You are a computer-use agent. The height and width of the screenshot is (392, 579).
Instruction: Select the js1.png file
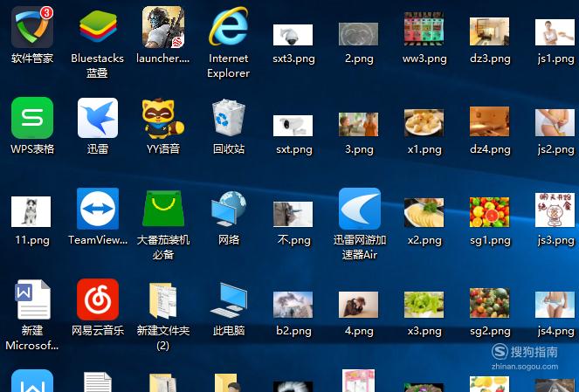[555, 32]
